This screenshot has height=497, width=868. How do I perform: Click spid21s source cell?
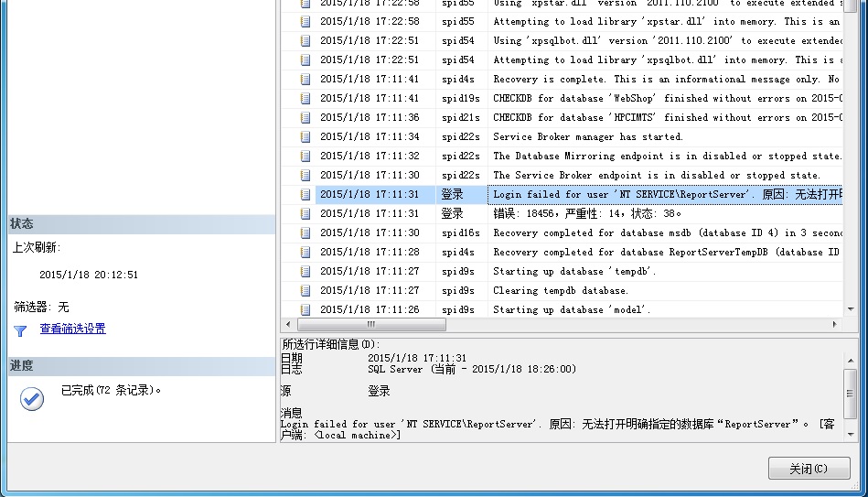[461, 117]
